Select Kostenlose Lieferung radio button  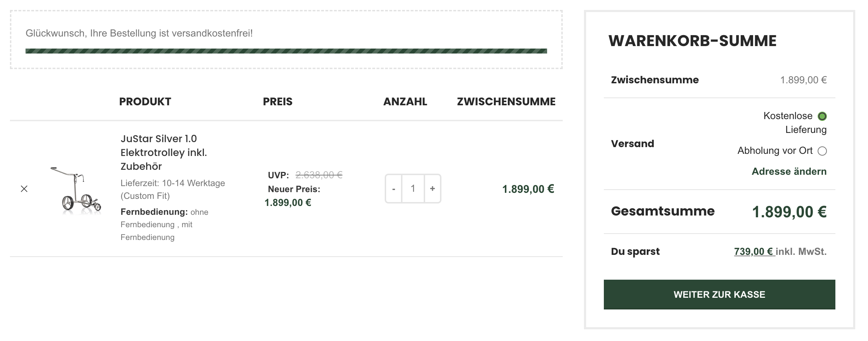point(822,116)
